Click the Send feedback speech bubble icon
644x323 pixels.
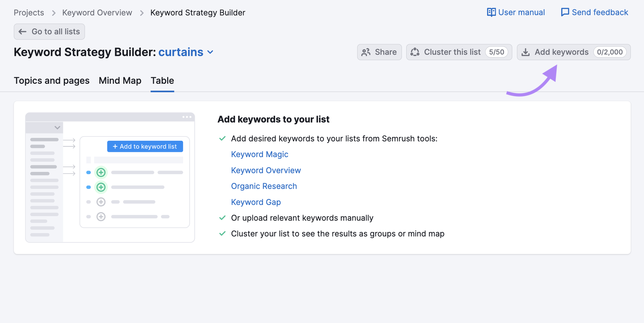(565, 12)
